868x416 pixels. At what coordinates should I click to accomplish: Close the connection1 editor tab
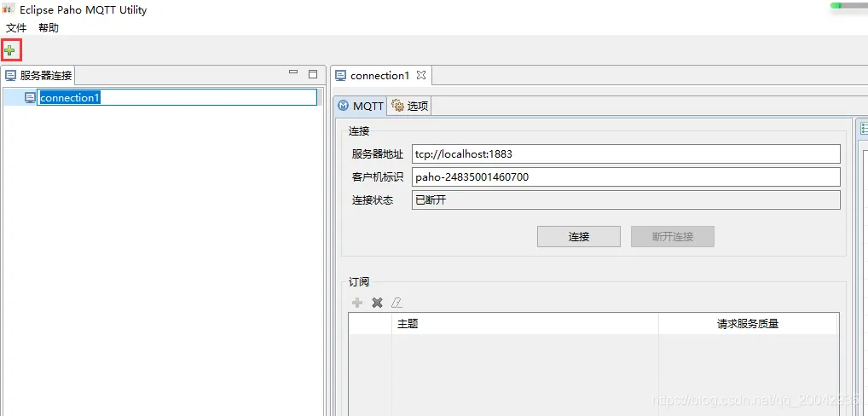coord(420,74)
